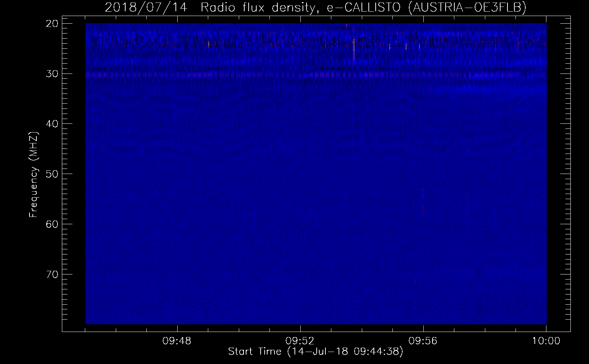589x364 pixels.
Task: Select the 09:48 time tick label
Action: (x=177, y=341)
